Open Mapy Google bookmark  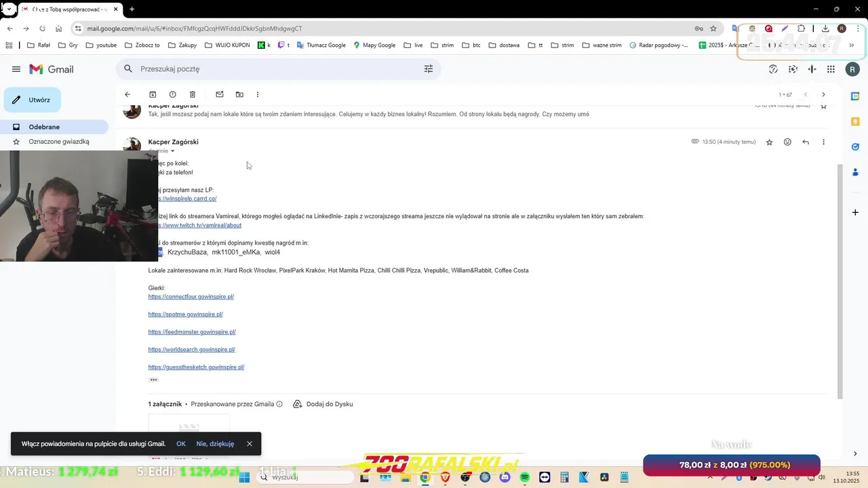tap(374, 45)
